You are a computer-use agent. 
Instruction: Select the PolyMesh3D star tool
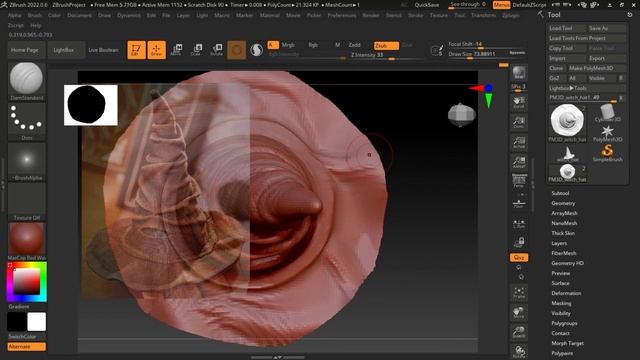pyautogui.click(x=607, y=133)
